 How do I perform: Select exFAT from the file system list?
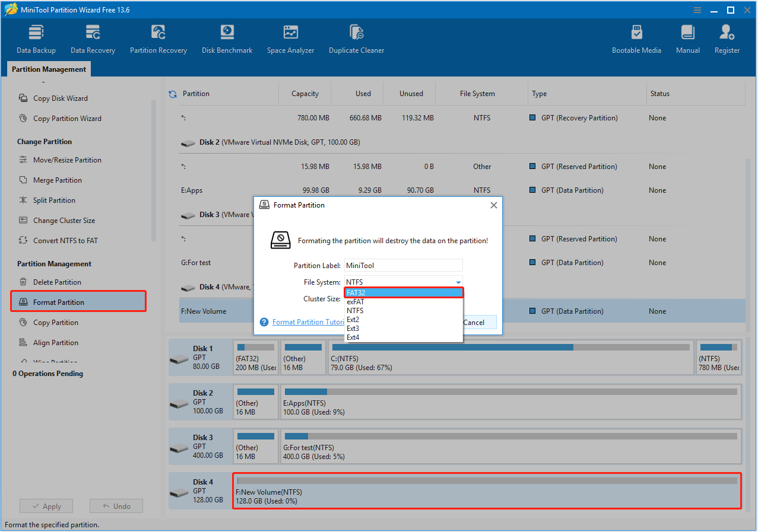pyautogui.click(x=404, y=302)
